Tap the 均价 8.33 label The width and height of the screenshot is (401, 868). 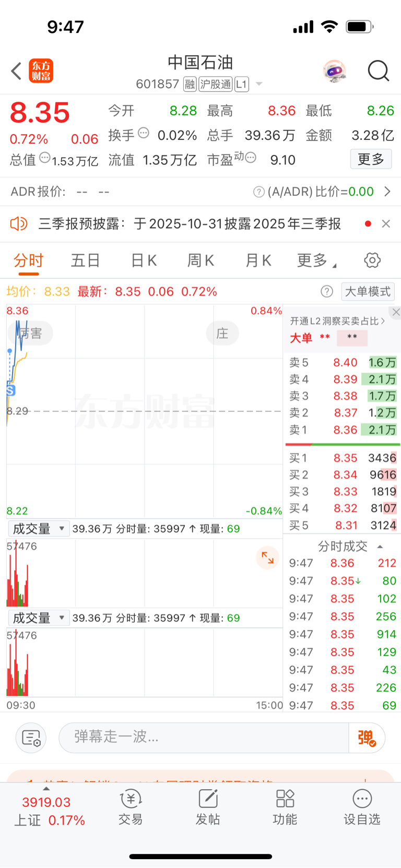(x=38, y=291)
